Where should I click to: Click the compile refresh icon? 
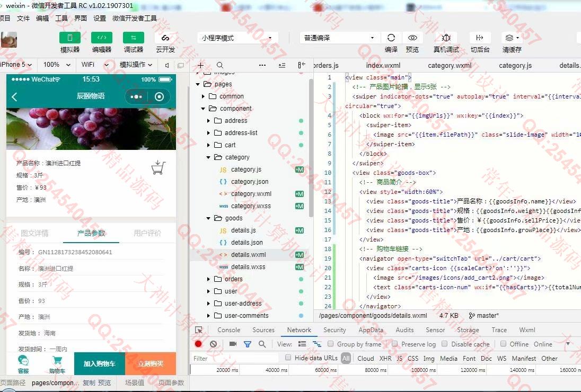click(x=391, y=38)
